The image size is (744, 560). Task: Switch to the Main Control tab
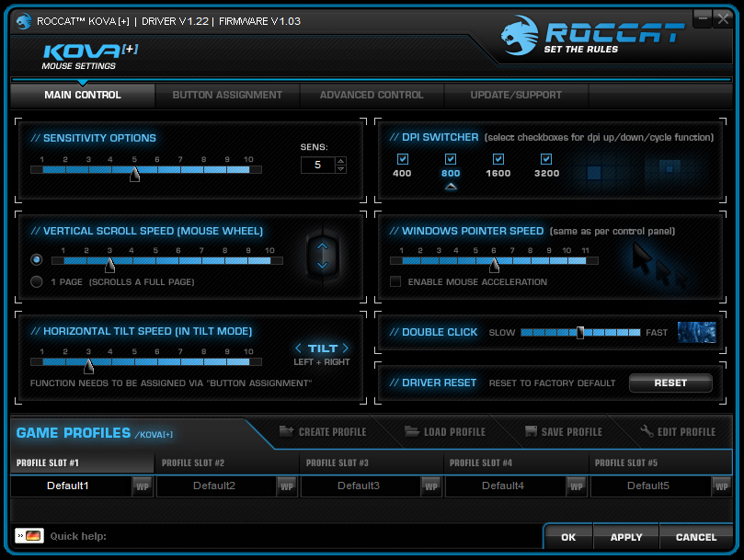83,95
